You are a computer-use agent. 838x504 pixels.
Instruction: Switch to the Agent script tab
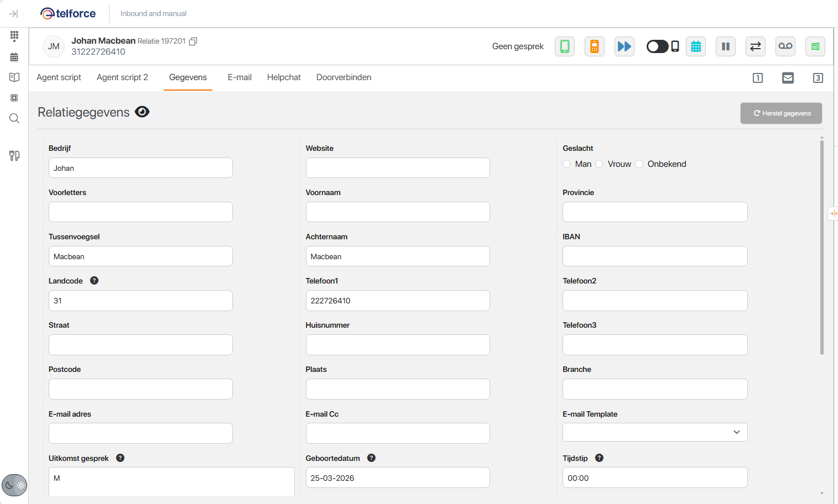point(59,77)
